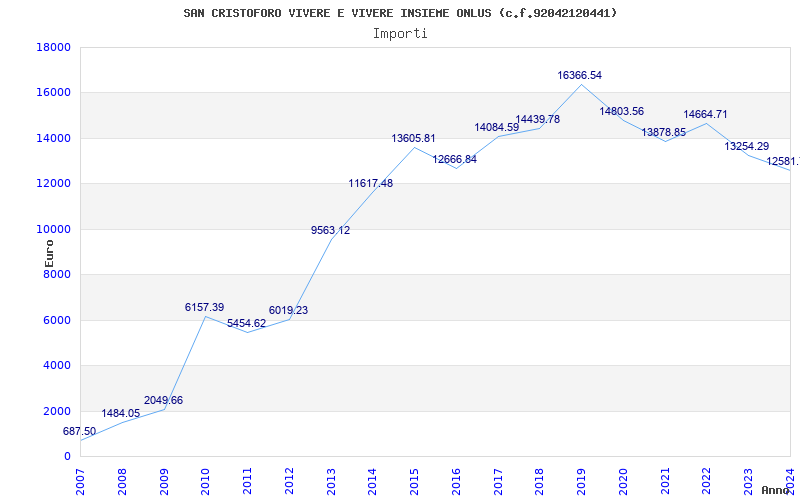The image size is (800, 500).
Task: Select the data label 6157.39
Action: coord(205,308)
